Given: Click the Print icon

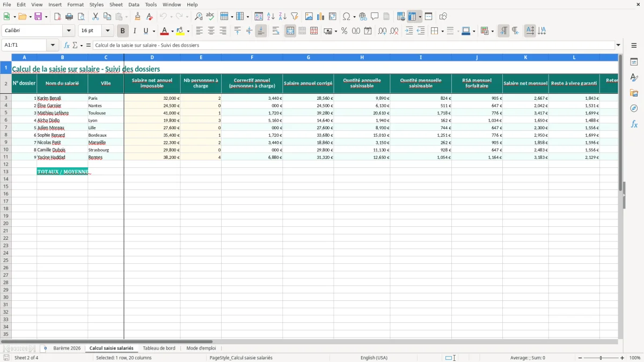Looking at the screenshot, I should pos(69,17).
